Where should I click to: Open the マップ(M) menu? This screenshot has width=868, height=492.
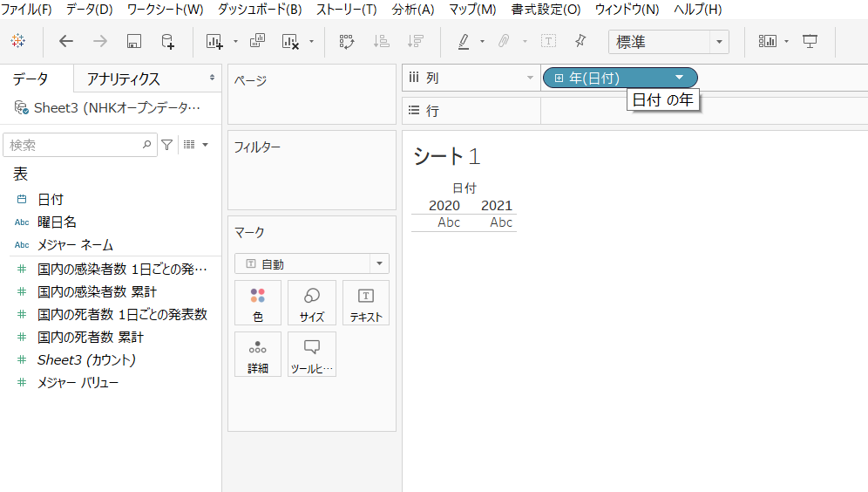click(x=472, y=10)
